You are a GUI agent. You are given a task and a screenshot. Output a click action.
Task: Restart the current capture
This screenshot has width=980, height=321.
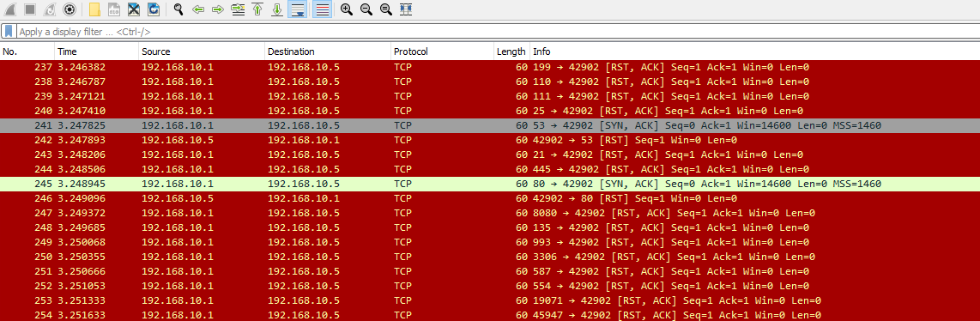coord(50,9)
